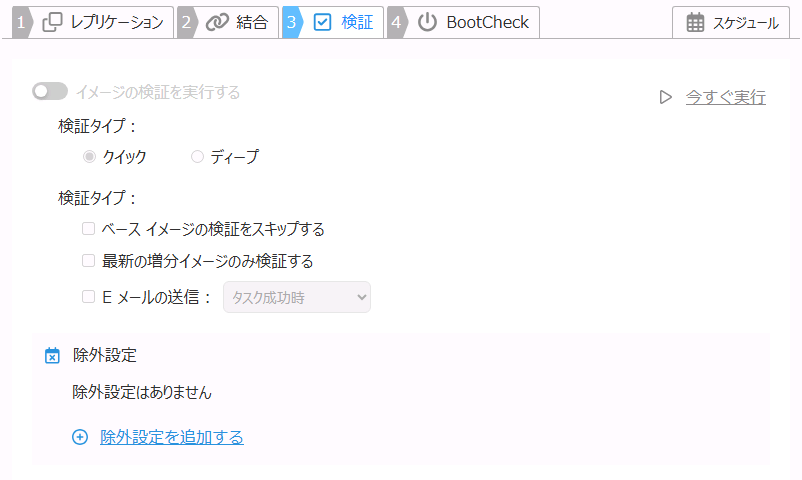Toggle イメージの検証を実行する switch
Screen dimensions: 802x480
point(49,92)
